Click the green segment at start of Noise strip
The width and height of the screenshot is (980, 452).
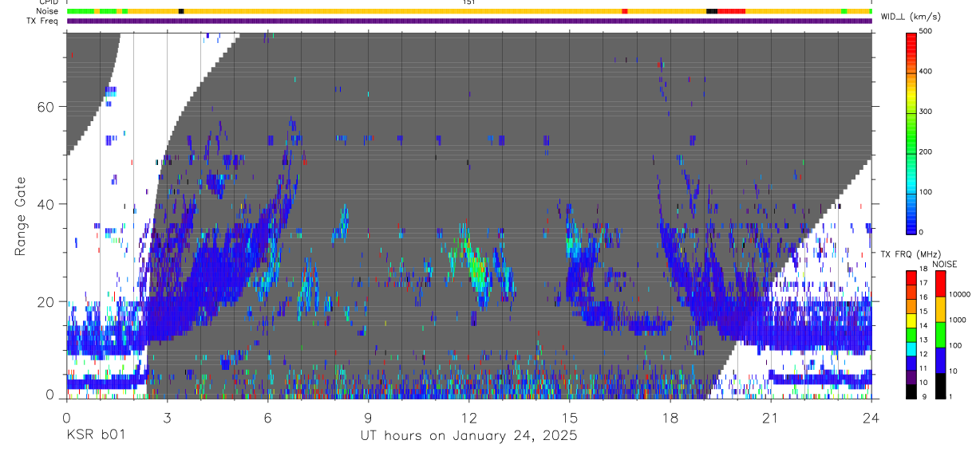[x=80, y=11]
